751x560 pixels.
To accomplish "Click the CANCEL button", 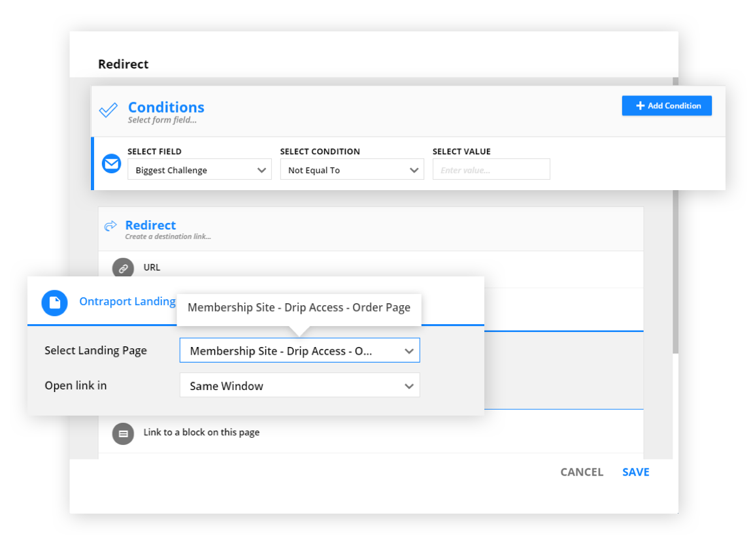I will click(581, 472).
